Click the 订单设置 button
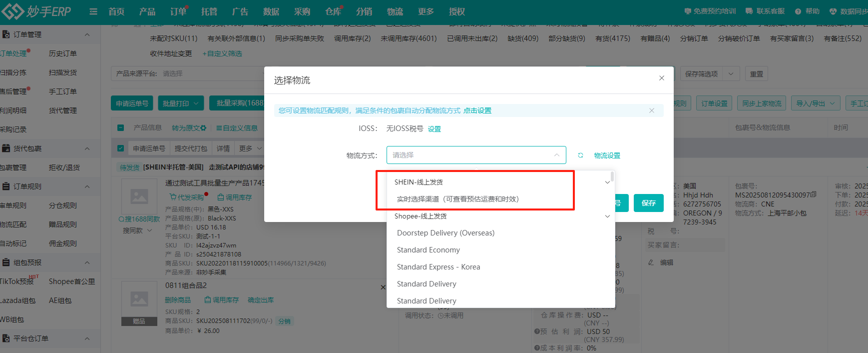The height and width of the screenshot is (353, 868). tap(714, 103)
